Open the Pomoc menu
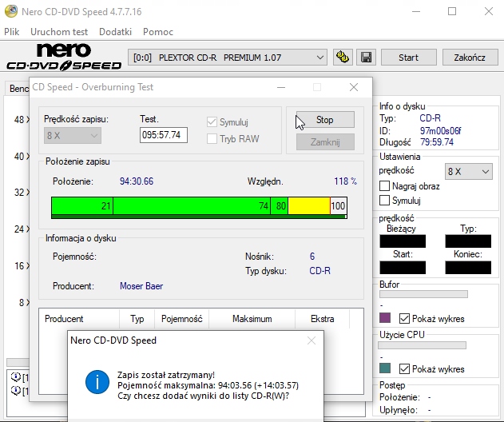The height and width of the screenshot is (422, 504). tap(158, 32)
